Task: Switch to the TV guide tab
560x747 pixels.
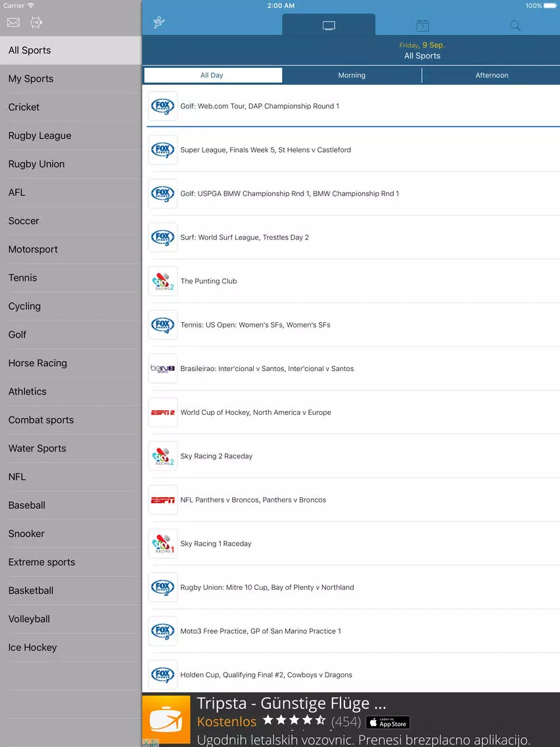Action: coord(329,25)
